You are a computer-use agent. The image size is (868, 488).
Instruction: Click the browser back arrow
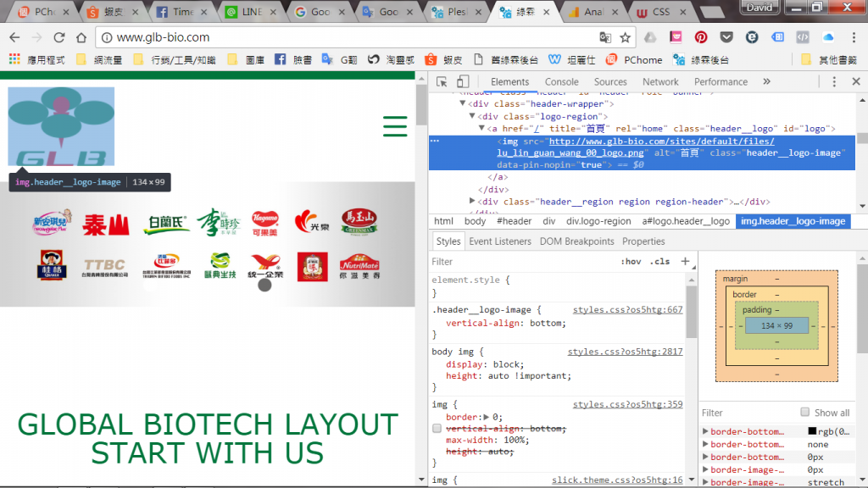tap(15, 37)
